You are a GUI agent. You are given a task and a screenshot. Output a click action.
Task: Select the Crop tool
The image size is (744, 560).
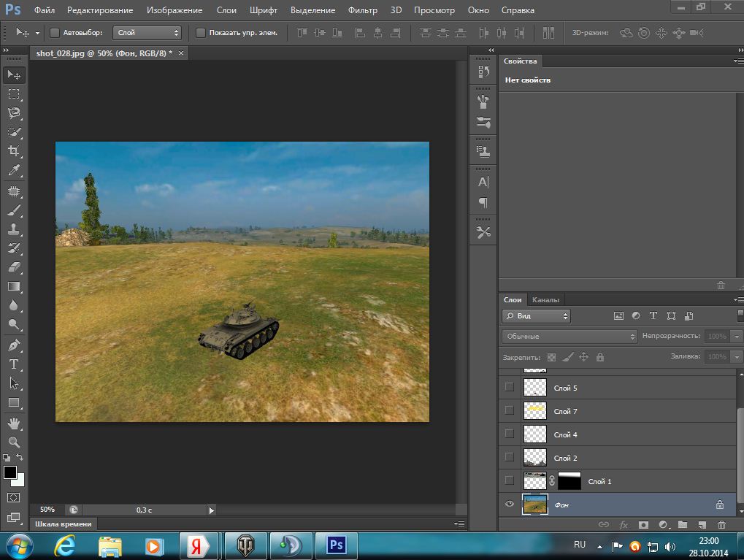click(x=14, y=151)
